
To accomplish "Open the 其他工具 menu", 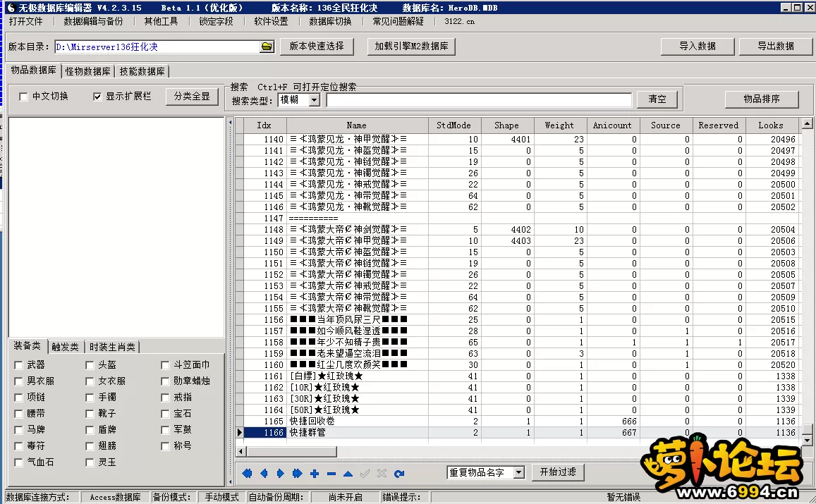I will pyautogui.click(x=161, y=21).
